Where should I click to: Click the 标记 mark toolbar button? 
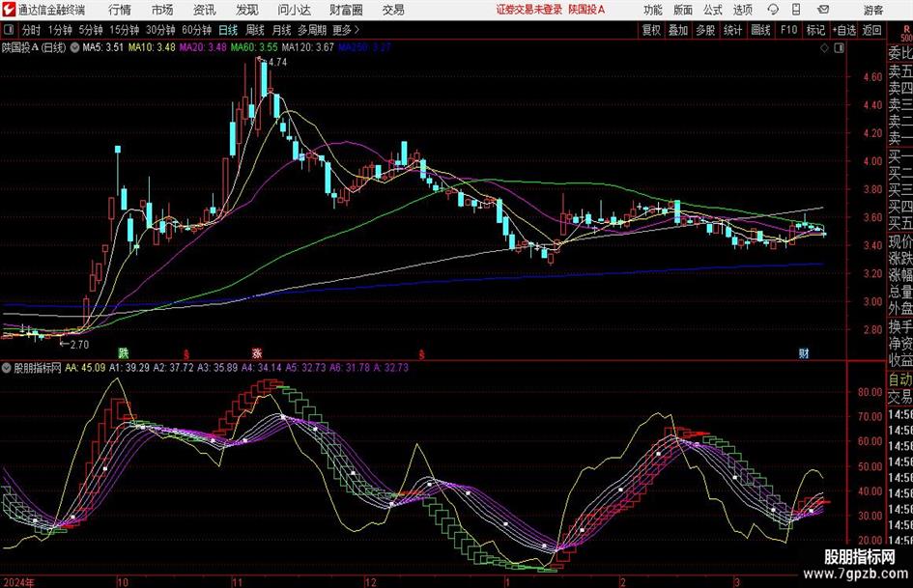[x=815, y=30]
